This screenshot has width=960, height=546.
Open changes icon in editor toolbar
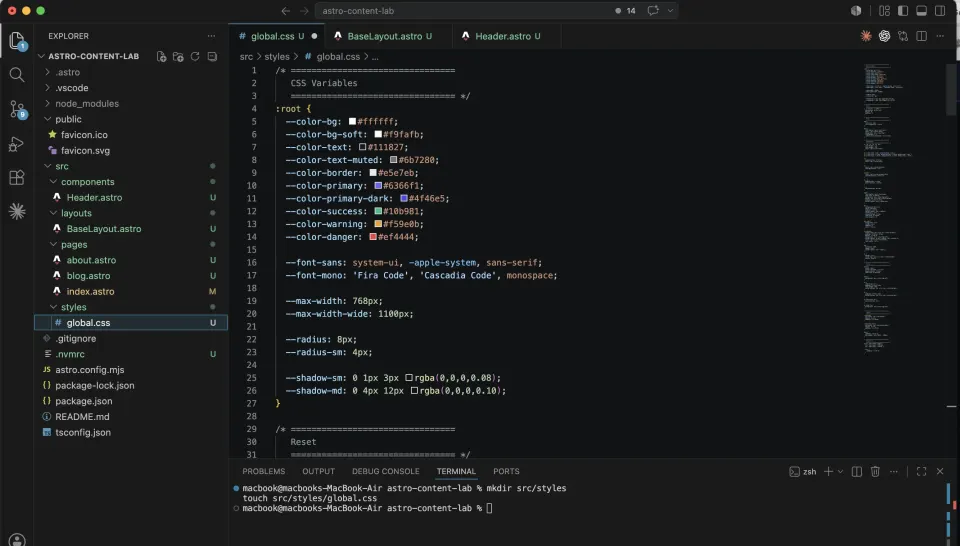(903, 36)
